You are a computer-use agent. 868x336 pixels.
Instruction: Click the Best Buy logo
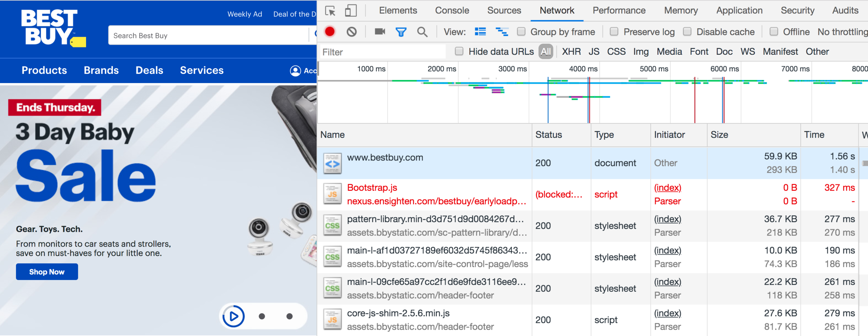click(x=53, y=28)
